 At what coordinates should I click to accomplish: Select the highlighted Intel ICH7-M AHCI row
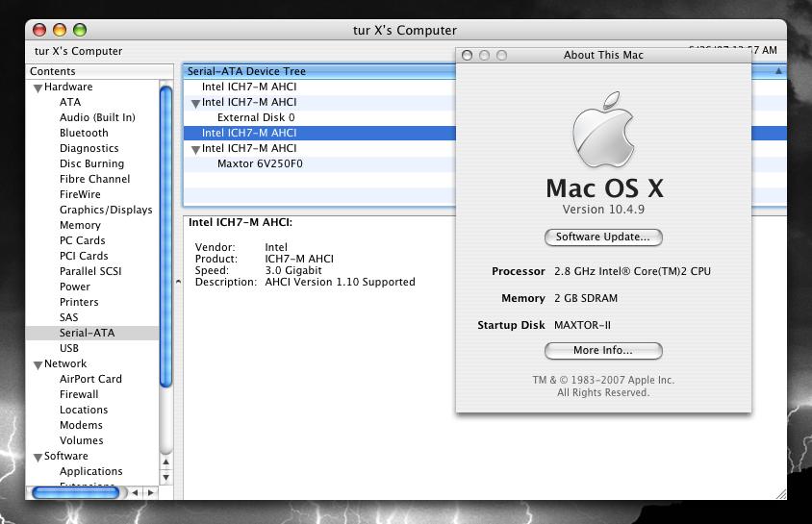pos(319,133)
